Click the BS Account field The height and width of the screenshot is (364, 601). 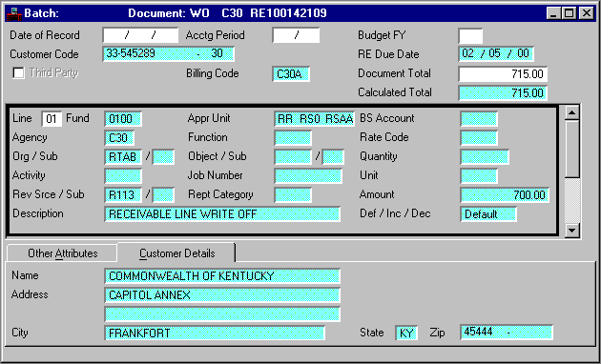click(479, 119)
